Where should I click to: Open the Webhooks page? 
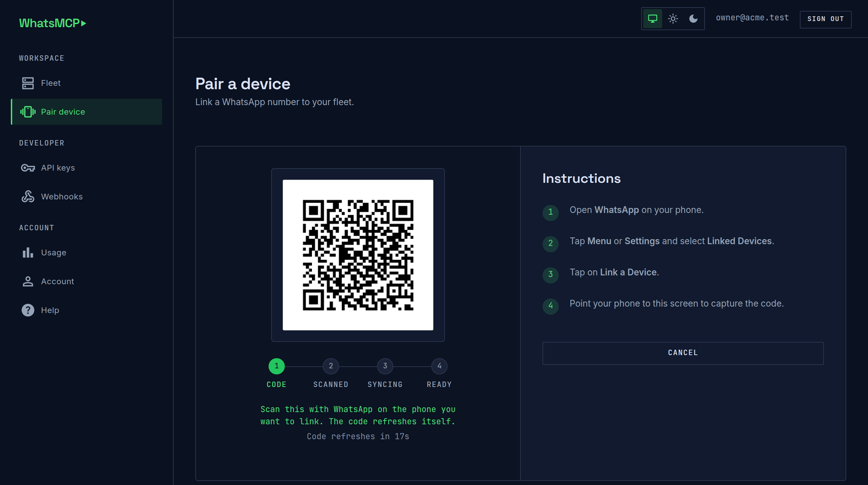86,196
